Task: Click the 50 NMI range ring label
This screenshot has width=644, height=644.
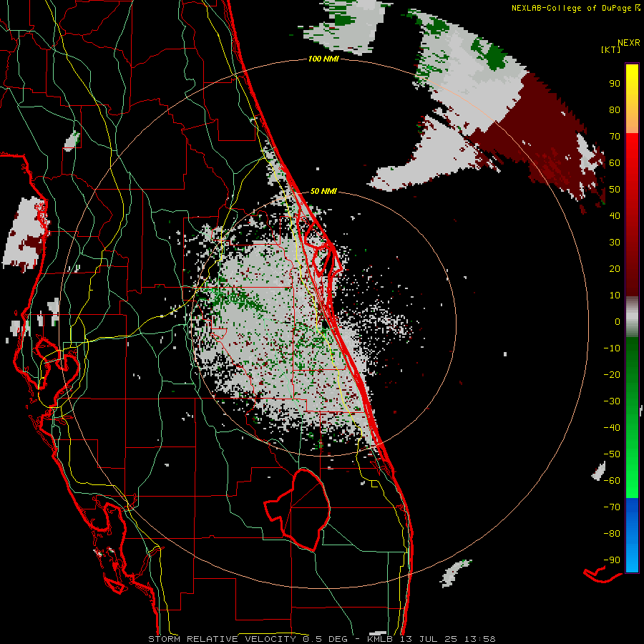Action: tap(323, 191)
